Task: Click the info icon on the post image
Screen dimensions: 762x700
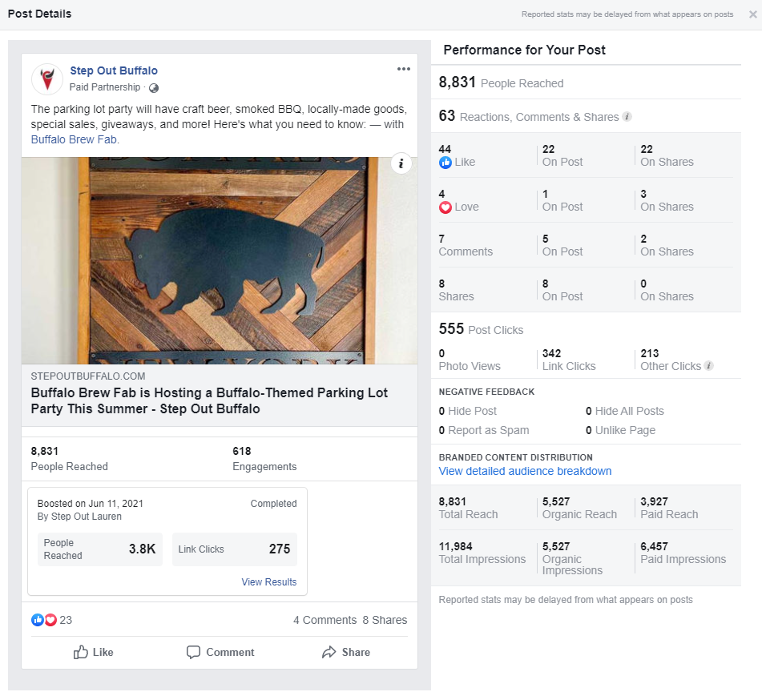Action: click(401, 163)
